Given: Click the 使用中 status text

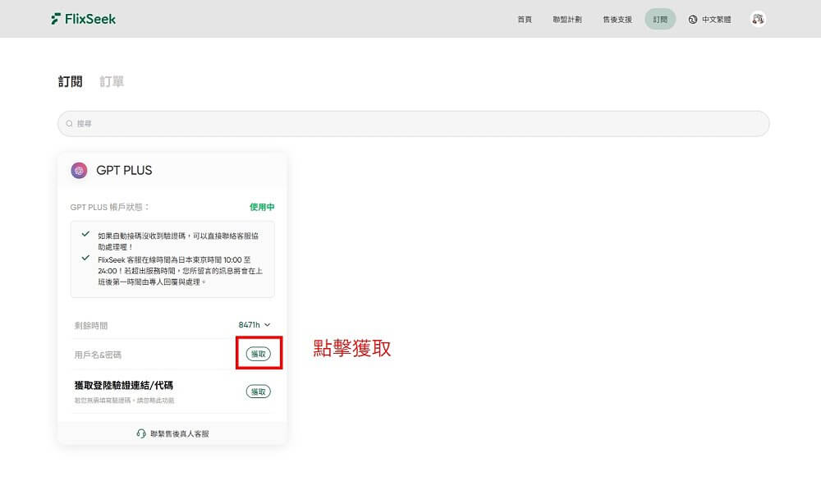Looking at the screenshot, I should 262,207.
